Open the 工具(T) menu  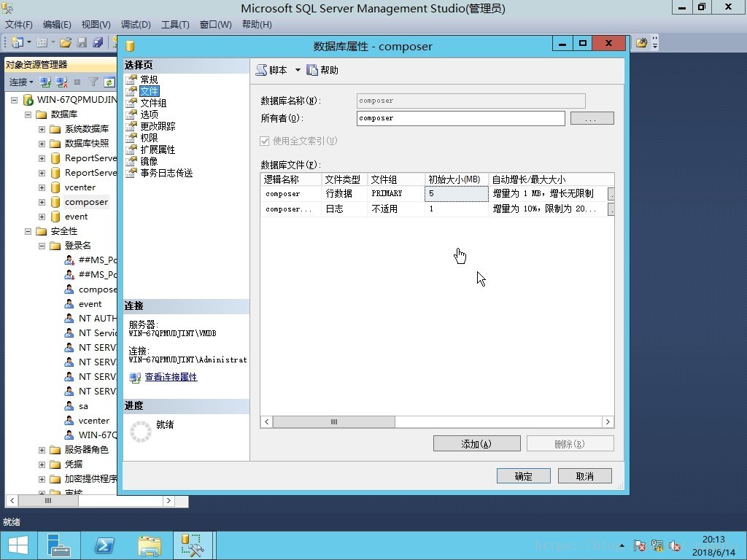coord(175,24)
